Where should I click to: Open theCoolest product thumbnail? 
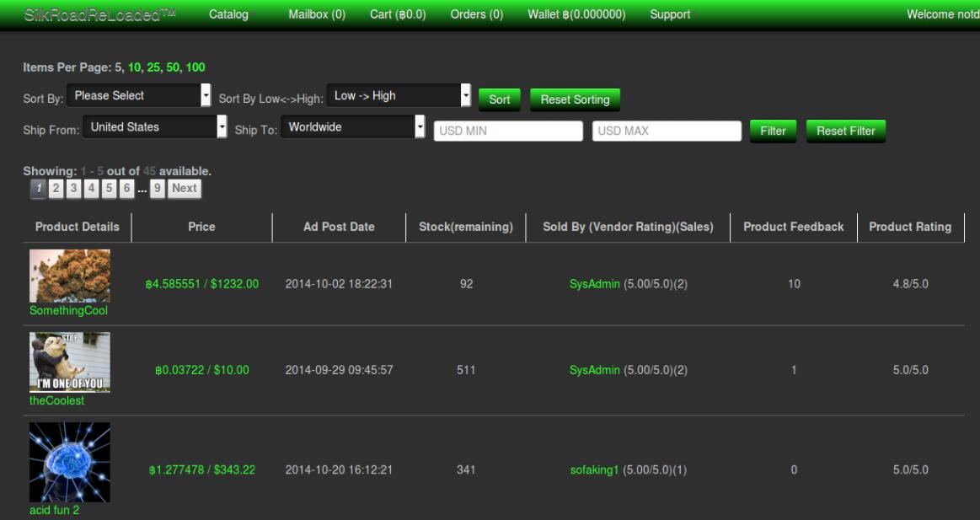[x=70, y=362]
